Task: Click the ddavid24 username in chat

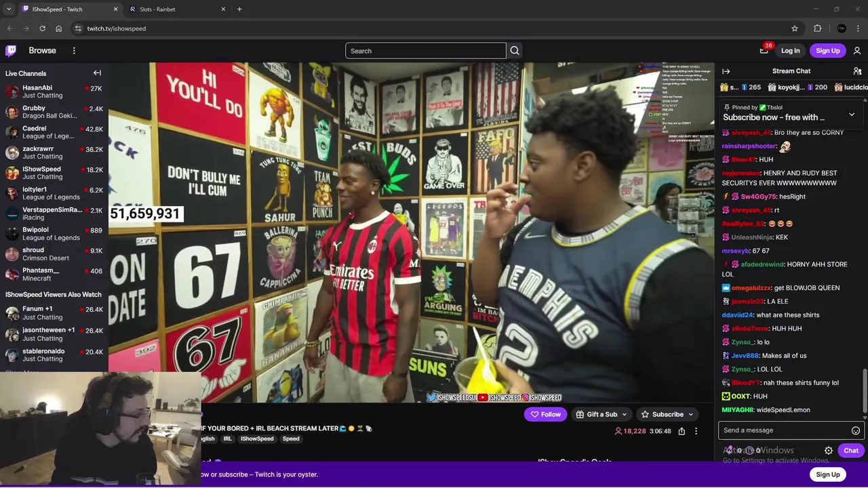Action: pyautogui.click(x=737, y=315)
